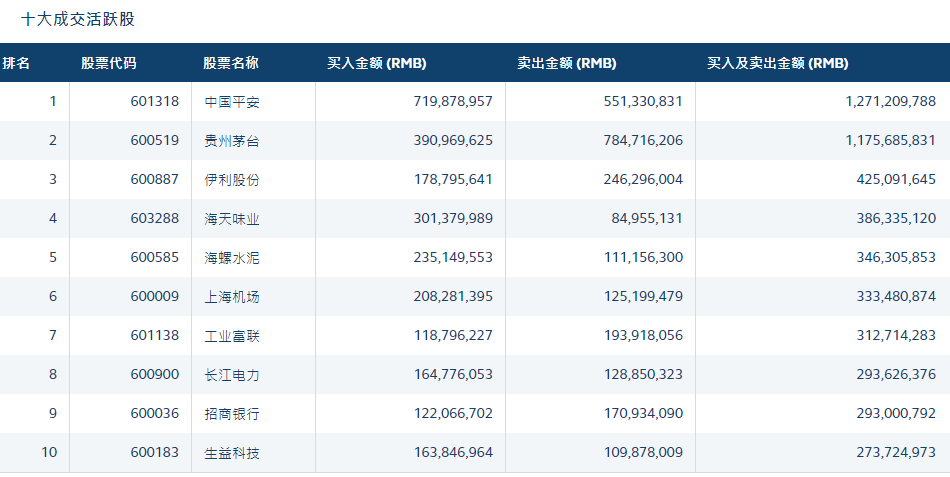Select sell amount 111,156,300
This screenshot has width=950, height=477.
[x=643, y=257]
